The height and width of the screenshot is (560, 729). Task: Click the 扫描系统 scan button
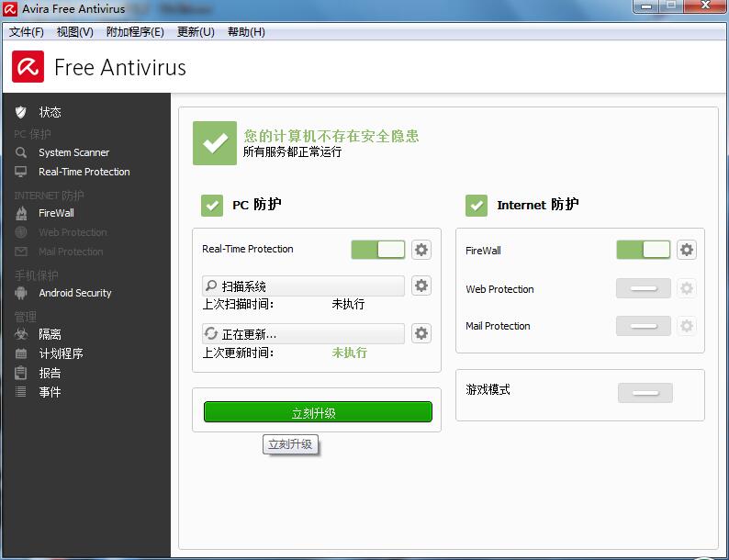303,286
